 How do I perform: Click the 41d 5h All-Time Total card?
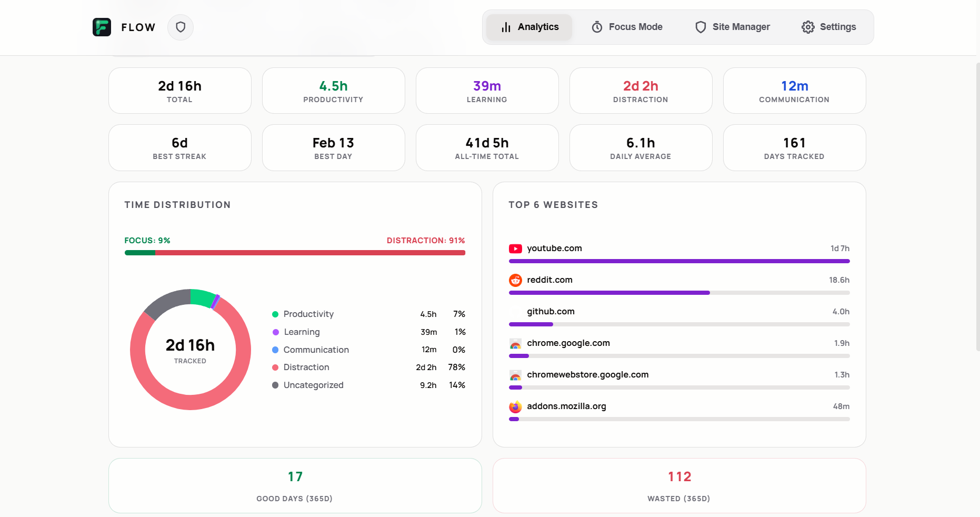(487, 147)
